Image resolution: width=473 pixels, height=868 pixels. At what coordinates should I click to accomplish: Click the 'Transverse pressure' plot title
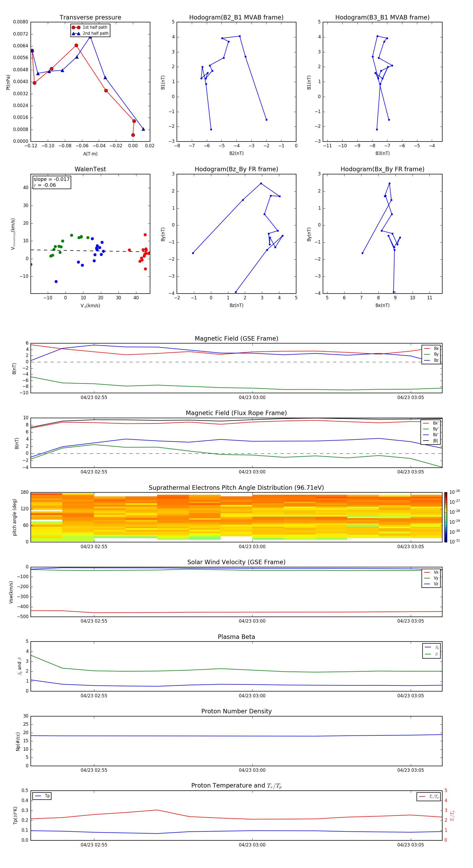(x=90, y=18)
